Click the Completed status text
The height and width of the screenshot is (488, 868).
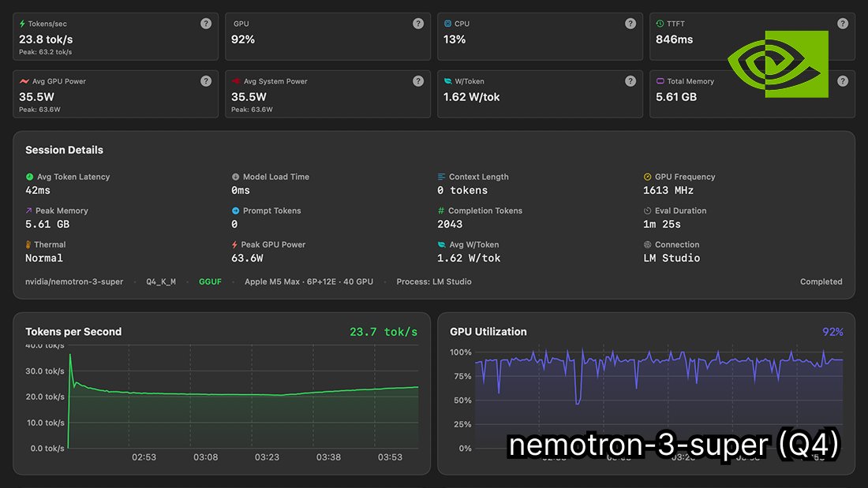pos(821,281)
